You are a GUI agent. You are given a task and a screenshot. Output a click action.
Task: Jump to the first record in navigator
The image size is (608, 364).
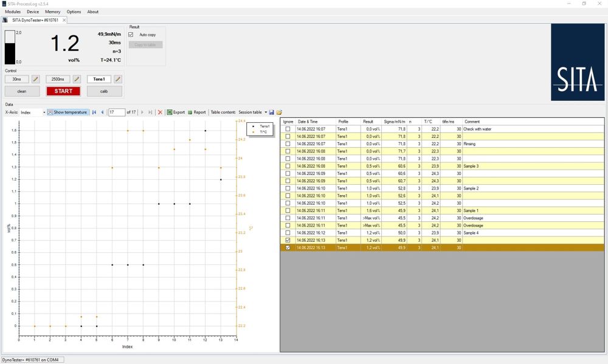coord(94,112)
